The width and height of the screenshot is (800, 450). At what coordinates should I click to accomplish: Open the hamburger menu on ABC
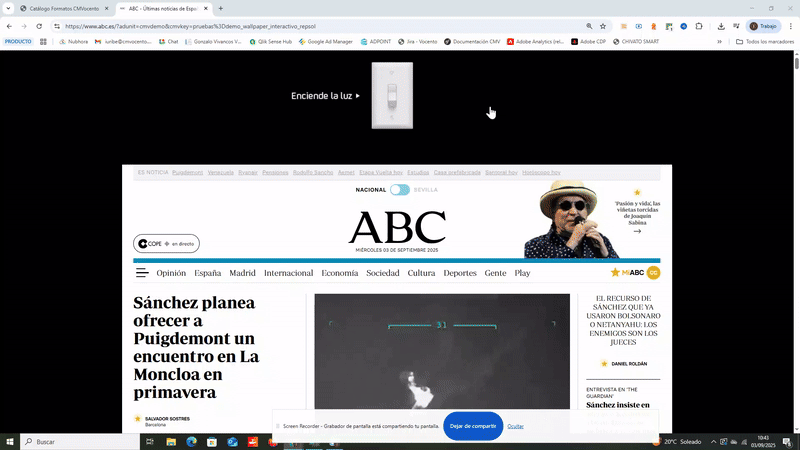point(142,273)
